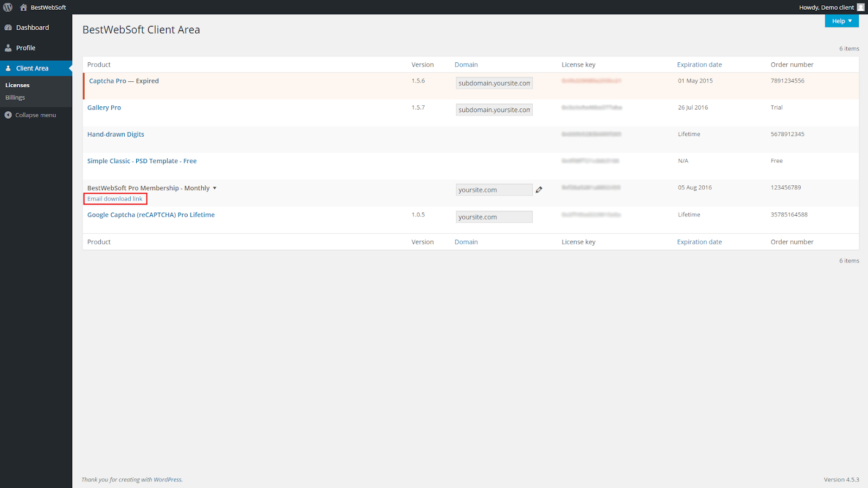Select Google Captcha blurred license key
The height and width of the screenshot is (488, 868).
[x=591, y=215]
